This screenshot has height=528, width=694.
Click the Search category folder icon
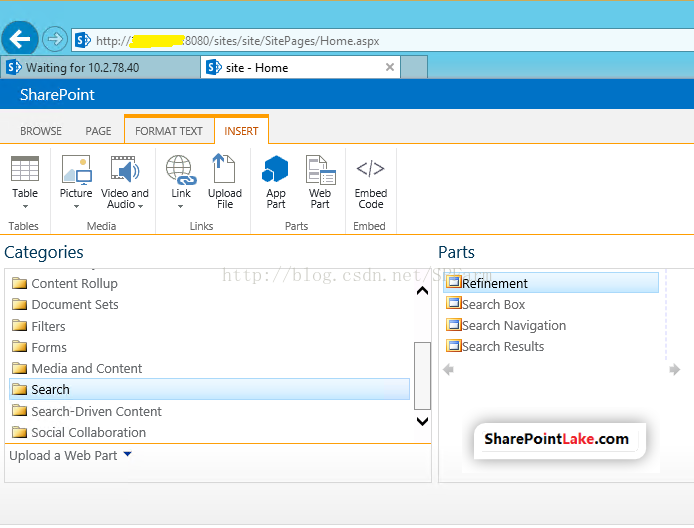tap(19, 389)
